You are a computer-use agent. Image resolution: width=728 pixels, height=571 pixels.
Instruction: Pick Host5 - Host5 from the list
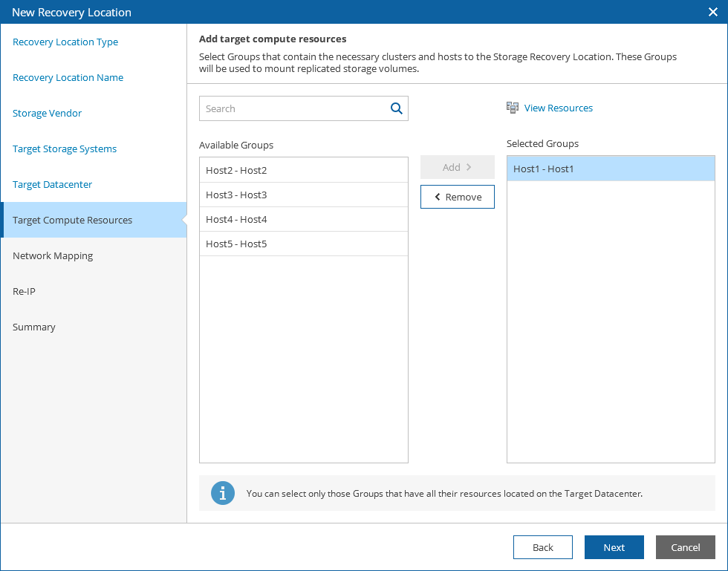304,244
